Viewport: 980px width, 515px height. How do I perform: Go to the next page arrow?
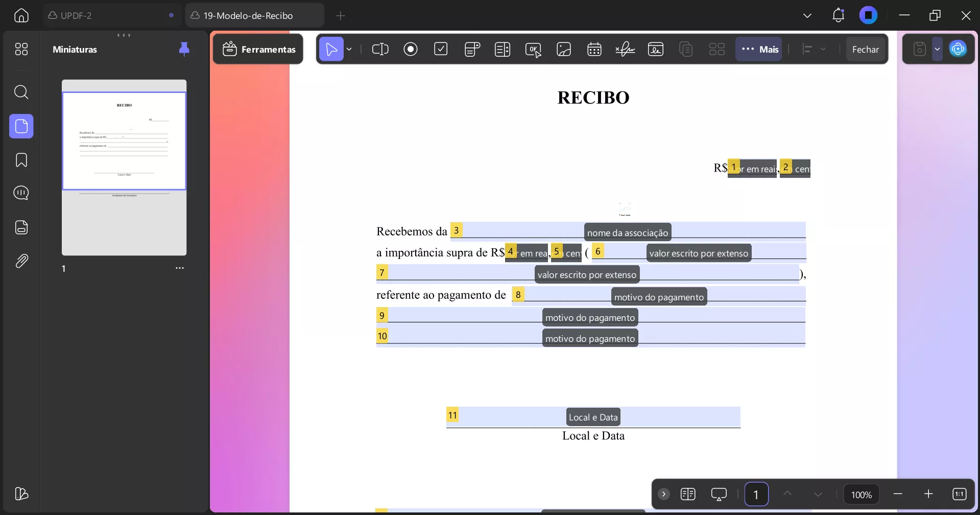pos(818,494)
